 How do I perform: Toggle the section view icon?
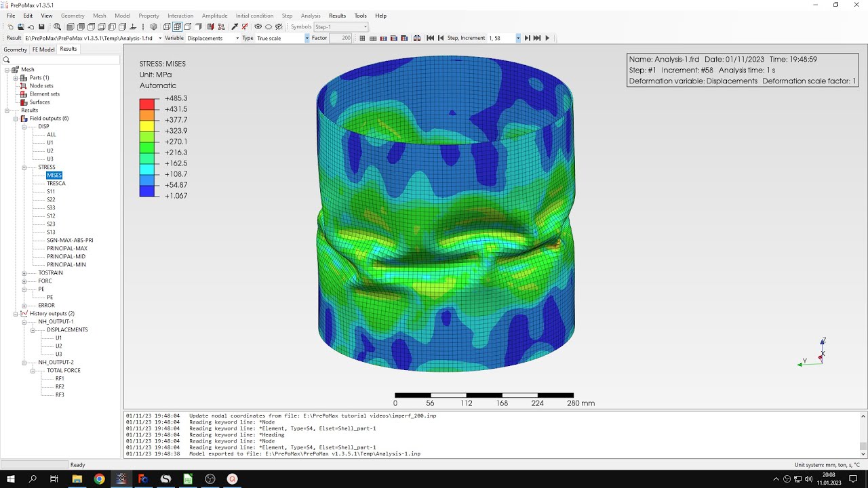pyautogui.click(x=210, y=27)
